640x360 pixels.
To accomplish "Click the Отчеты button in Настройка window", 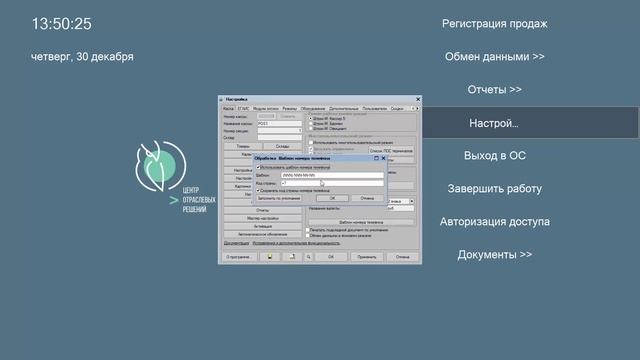I will pos(262,210).
